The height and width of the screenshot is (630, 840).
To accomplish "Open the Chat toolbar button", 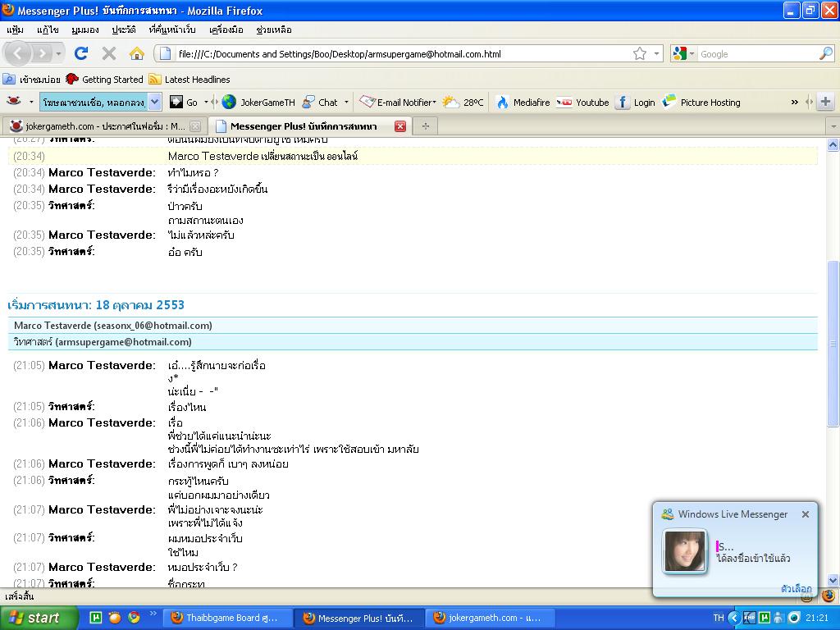I will pyautogui.click(x=320, y=102).
